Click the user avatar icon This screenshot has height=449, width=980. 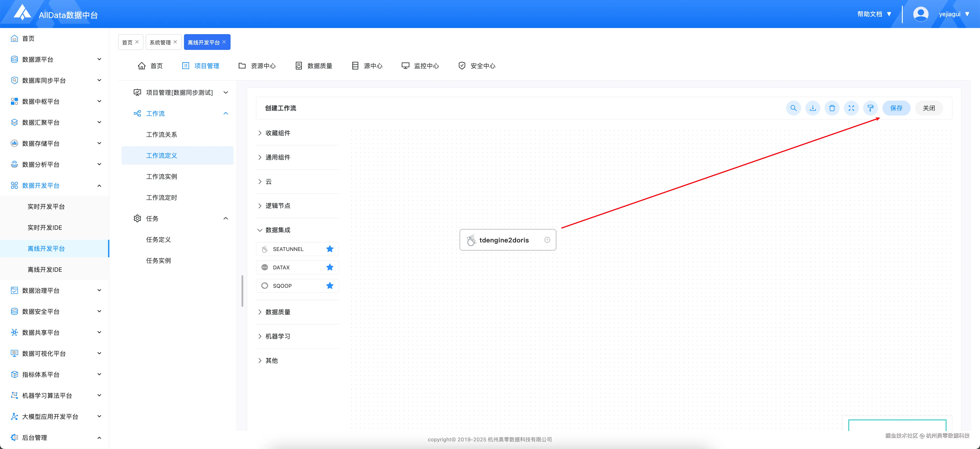[x=921, y=14]
